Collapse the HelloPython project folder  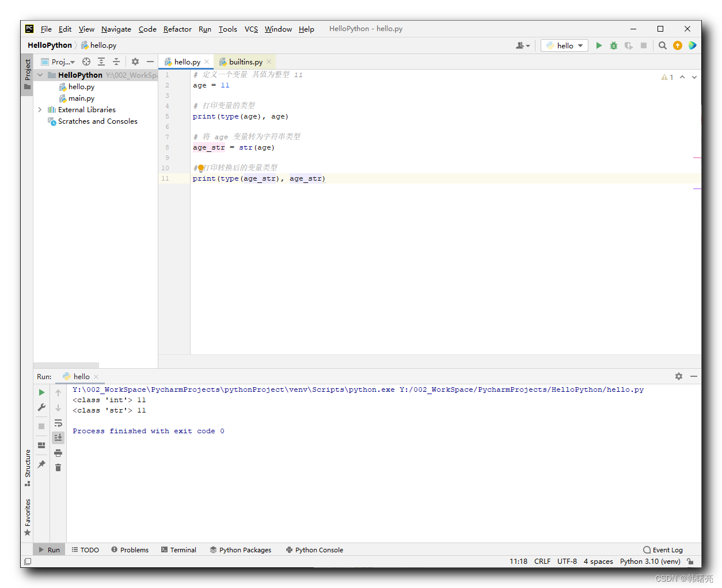pos(40,75)
